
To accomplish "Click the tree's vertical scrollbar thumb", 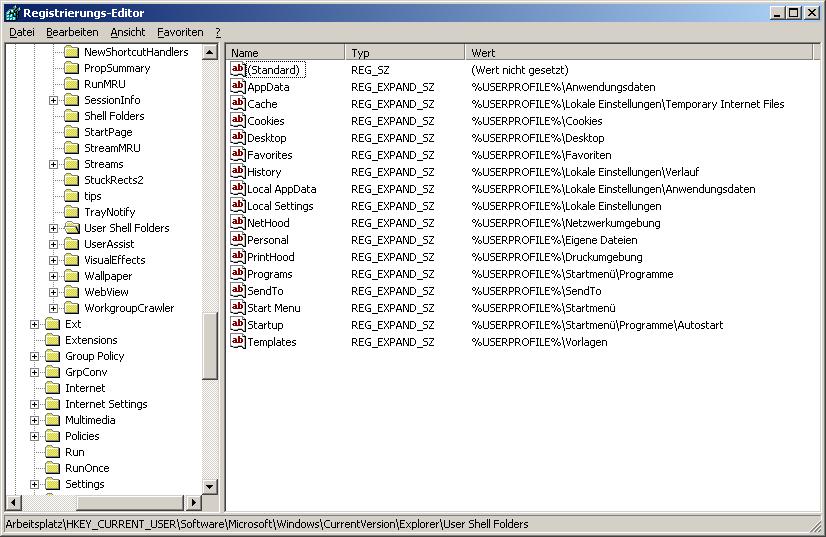I will 210,346.
